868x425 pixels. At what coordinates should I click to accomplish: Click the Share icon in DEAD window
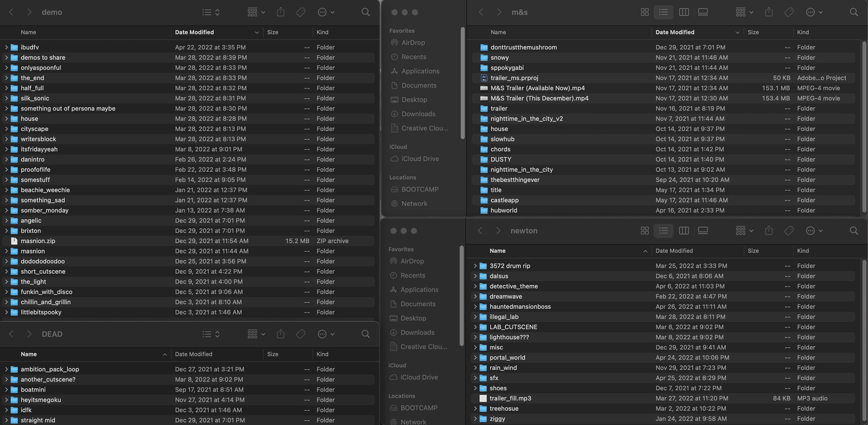coord(281,334)
